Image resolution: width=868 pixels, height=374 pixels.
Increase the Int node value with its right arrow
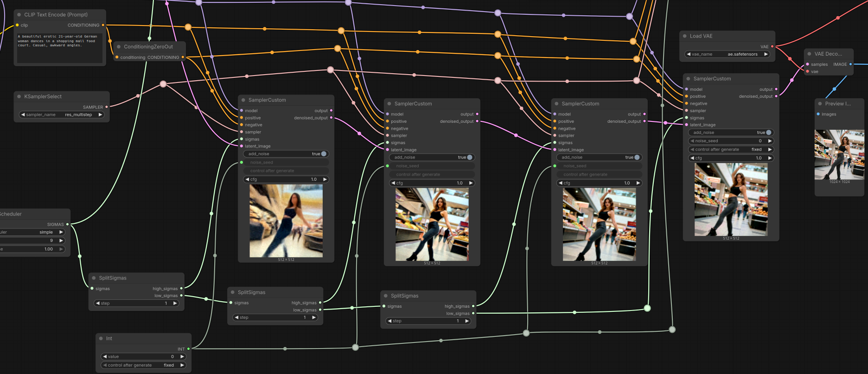coord(182,356)
